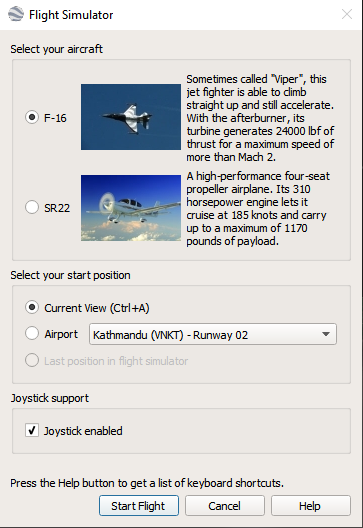Expand the airport list using the dropdown arrow
The image size is (363, 528).
pyautogui.click(x=326, y=334)
